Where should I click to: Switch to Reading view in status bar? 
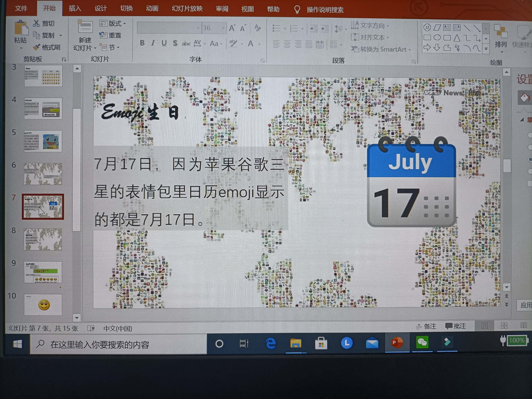coord(524,325)
